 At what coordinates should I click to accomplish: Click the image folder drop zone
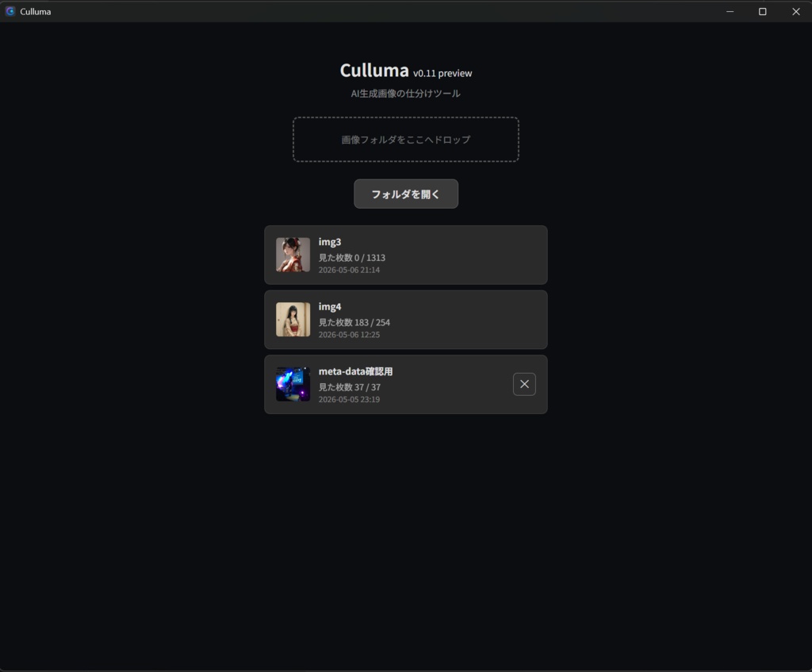tap(405, 140)
